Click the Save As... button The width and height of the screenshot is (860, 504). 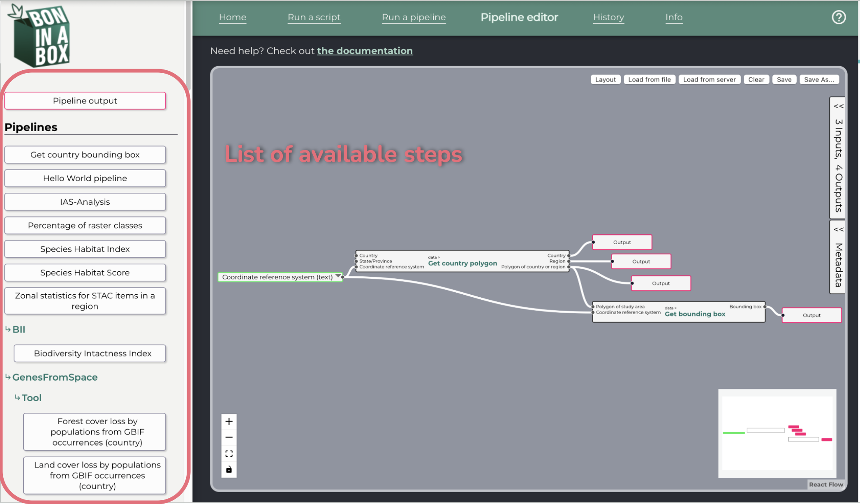point(819,79)
